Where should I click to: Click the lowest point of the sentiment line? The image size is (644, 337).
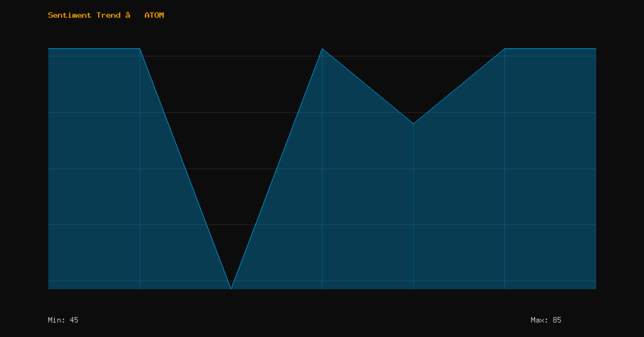pos(231,289)
